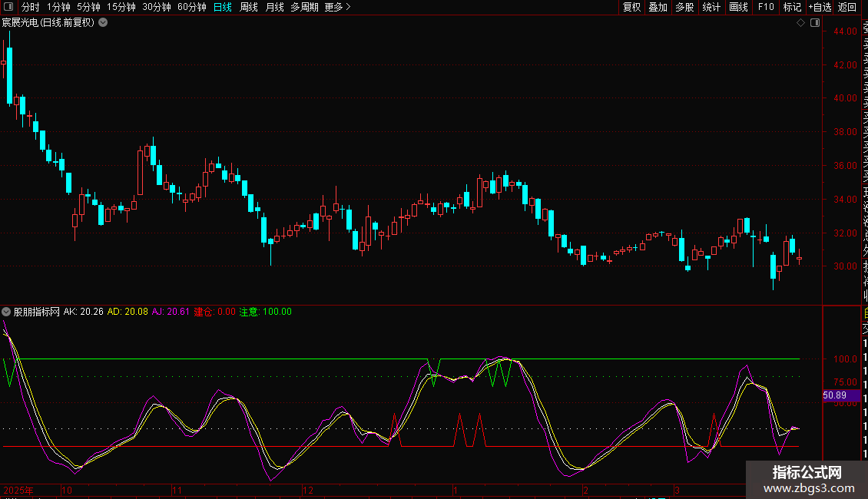Switch to 月线 monthly chart
Viewport: 868px width, 499px height.
pyautogui.click(x=274, y=7)
